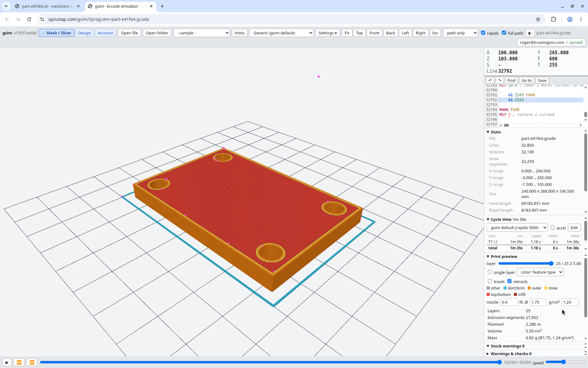588x368 pixels.
Task: Edit the nozzle diameter field
Action: click(x=509, y=302)
